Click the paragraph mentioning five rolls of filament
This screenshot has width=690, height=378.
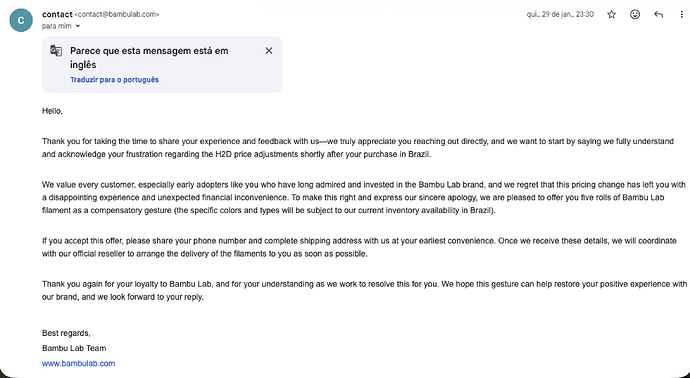pos(364,198)
